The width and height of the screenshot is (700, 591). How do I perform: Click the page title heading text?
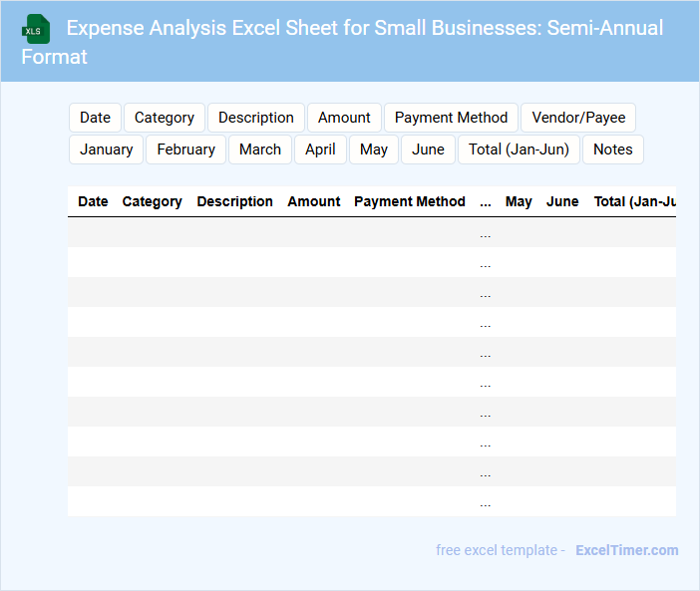(364, 28)
